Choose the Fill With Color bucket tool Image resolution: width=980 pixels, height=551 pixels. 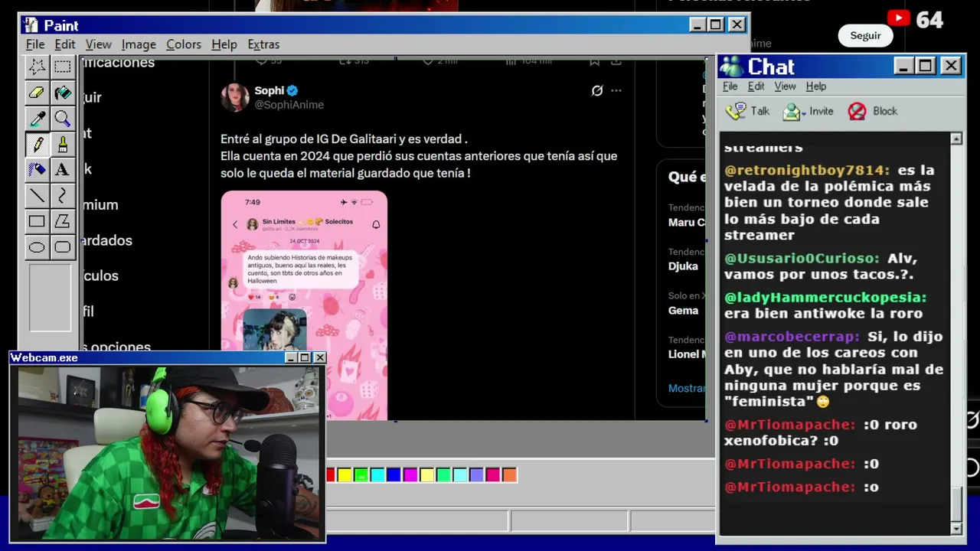62,93
